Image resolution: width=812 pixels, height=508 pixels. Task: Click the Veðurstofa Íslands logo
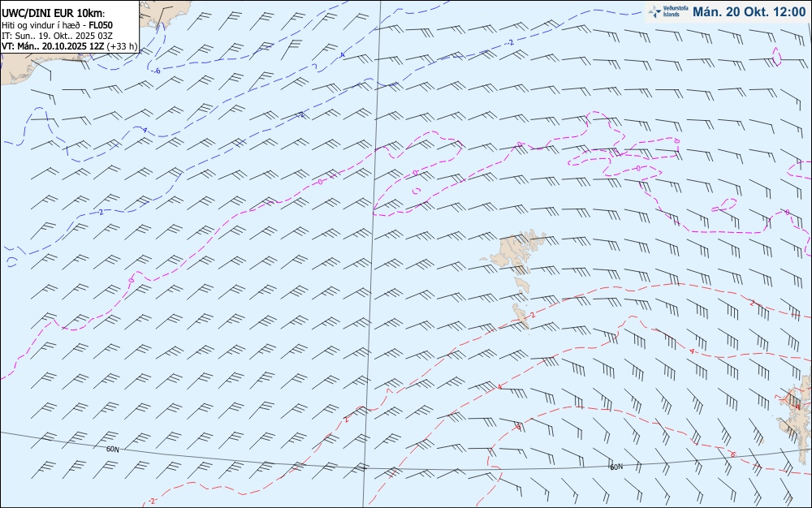669,11
